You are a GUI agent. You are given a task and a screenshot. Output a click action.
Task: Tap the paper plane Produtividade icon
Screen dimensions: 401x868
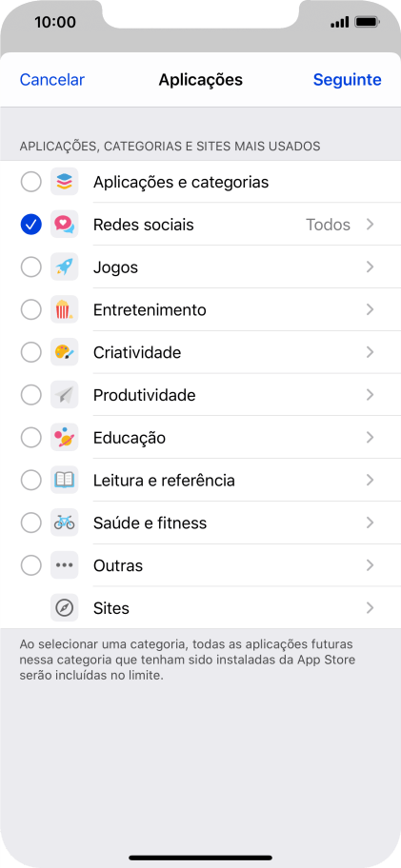[x=64, y=395]
